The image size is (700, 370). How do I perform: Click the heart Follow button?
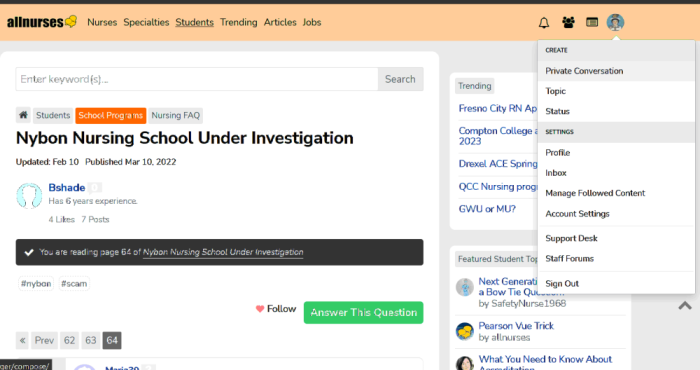coord(276,309)
